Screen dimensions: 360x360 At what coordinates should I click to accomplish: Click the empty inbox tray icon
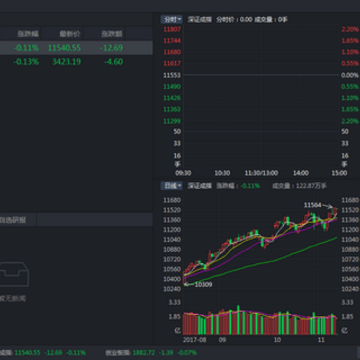pos(14,274)
